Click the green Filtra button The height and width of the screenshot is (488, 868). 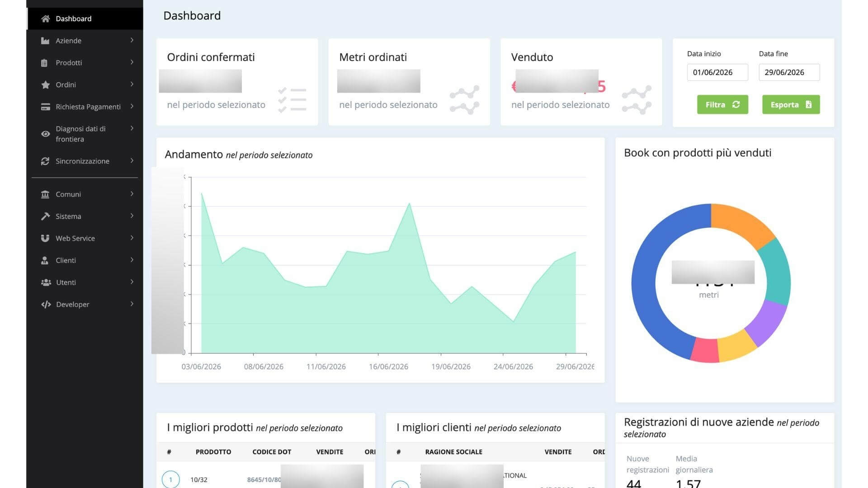click(722, 104)
